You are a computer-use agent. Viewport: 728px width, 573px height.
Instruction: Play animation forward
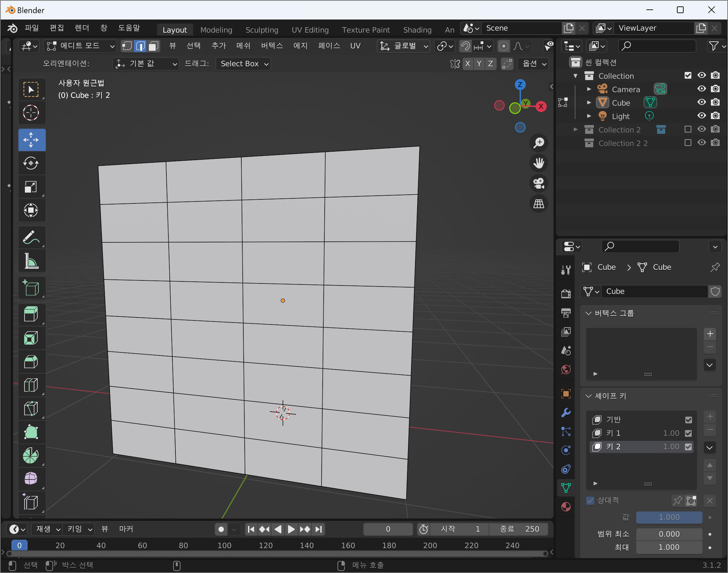(x=291, y=529)
